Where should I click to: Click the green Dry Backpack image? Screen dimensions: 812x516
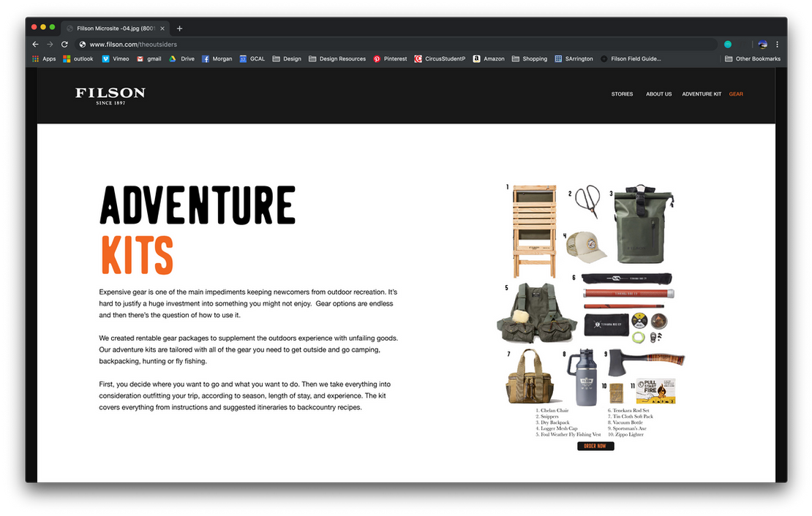click(643, 224)
